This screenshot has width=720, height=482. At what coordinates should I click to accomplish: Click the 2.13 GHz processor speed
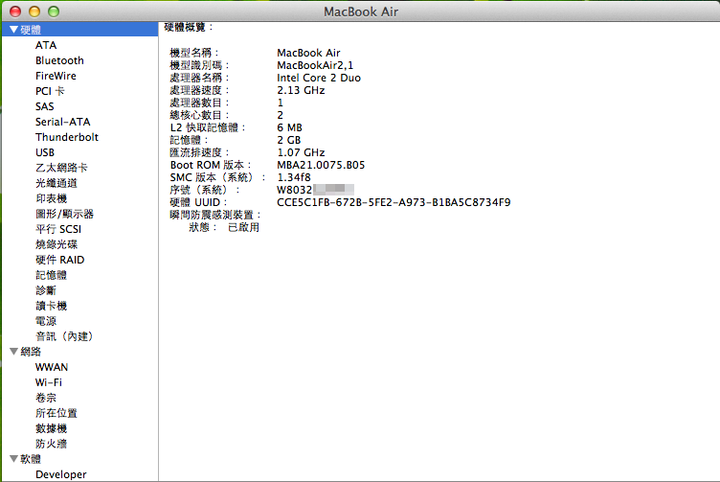click(301, 90)
